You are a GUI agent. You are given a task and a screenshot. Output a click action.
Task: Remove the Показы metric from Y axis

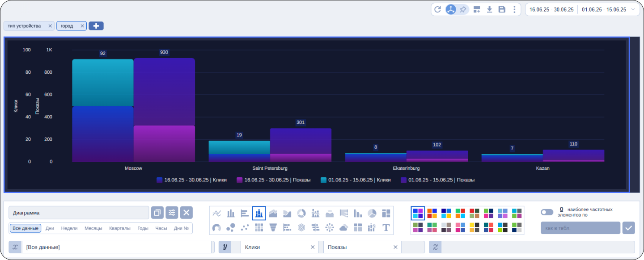[395, 247]
